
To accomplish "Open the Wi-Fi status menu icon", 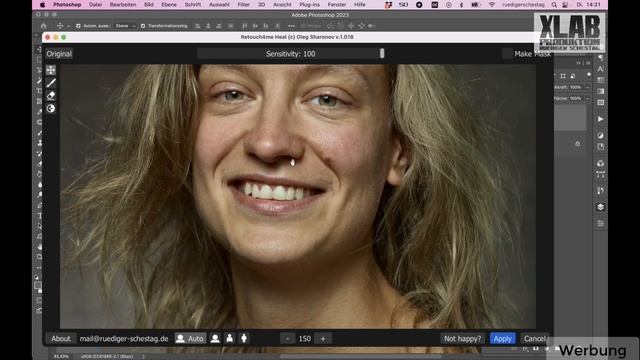I will (x=492, y=4).
